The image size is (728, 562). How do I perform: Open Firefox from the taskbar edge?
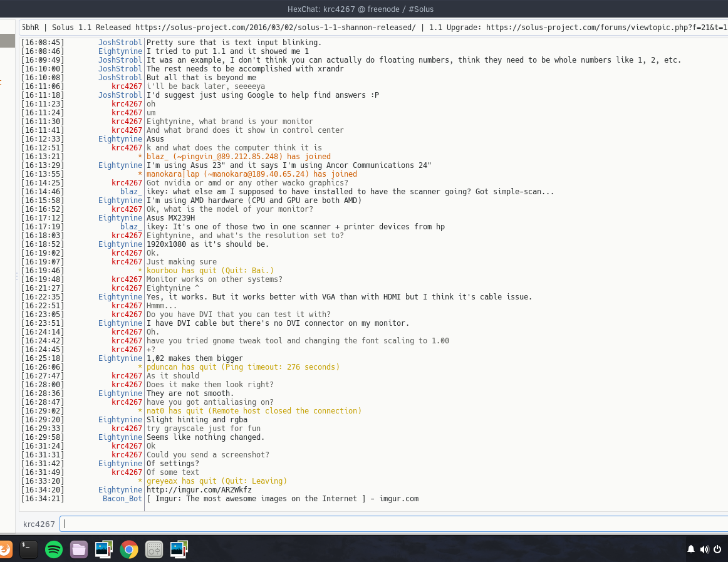(x=5, y=549)
